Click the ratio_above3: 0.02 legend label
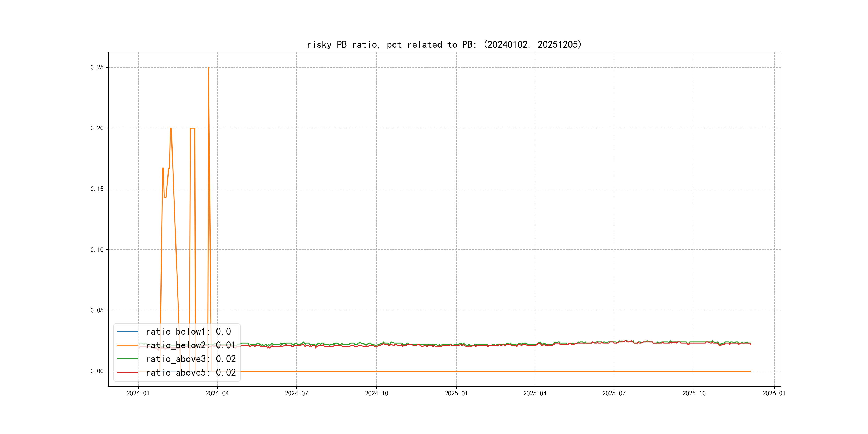The image size is (868, 434). [x=190, y=359]
